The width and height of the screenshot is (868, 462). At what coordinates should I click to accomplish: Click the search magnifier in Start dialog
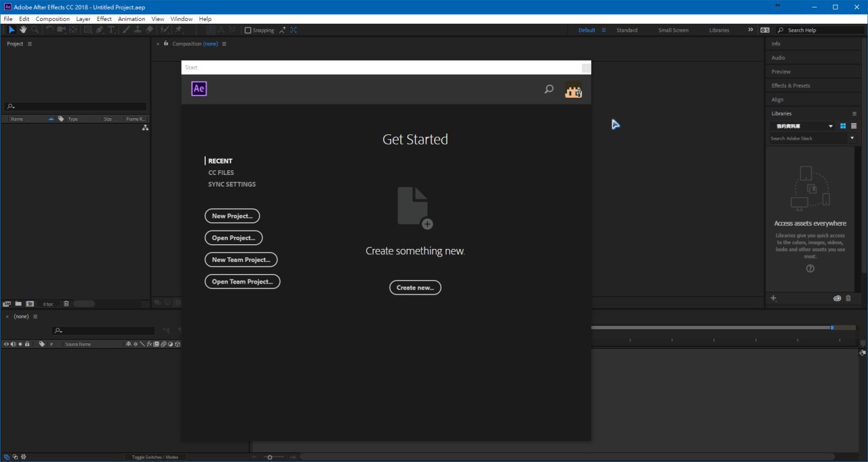(x=549, y=89)
